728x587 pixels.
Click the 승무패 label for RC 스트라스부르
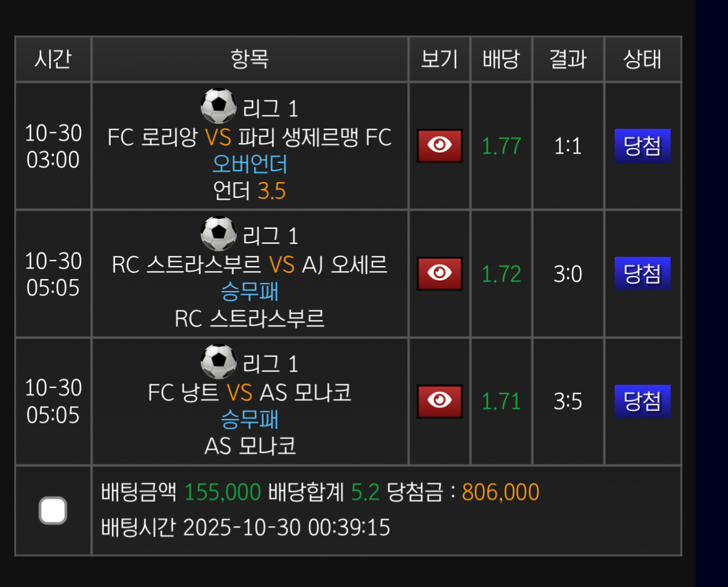[x=250, y=291]
